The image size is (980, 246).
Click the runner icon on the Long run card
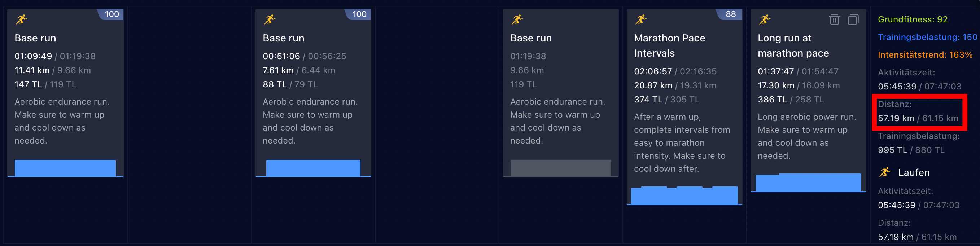coord(765,19)
